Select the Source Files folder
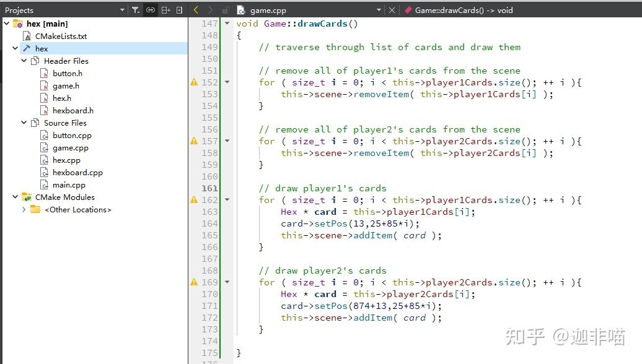The width and height of the screenshot is (642, 364). click(66, 123)
